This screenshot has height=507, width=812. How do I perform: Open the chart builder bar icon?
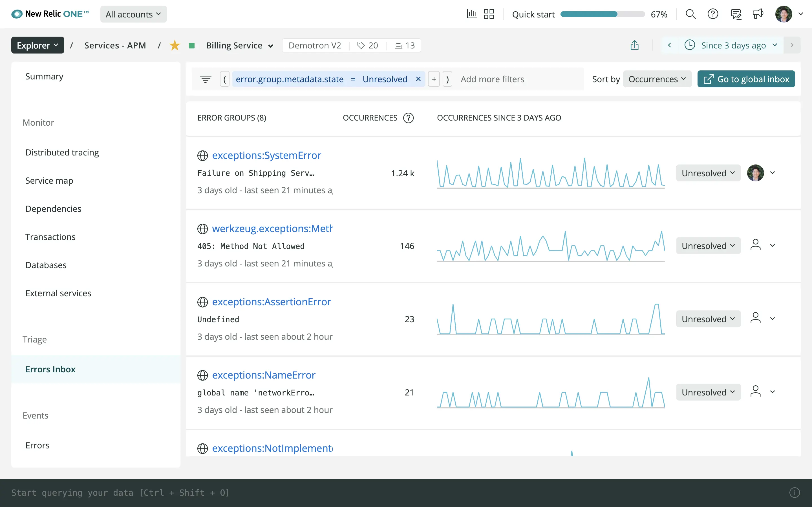(472, 14)
